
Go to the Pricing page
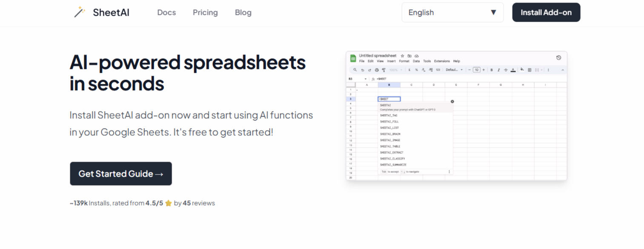(x=205, y=12)
